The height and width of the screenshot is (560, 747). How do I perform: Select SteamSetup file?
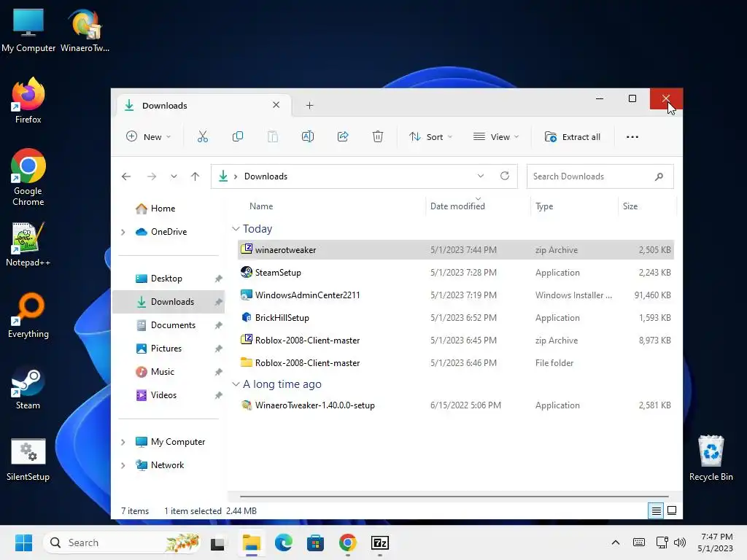coord(455,273)
